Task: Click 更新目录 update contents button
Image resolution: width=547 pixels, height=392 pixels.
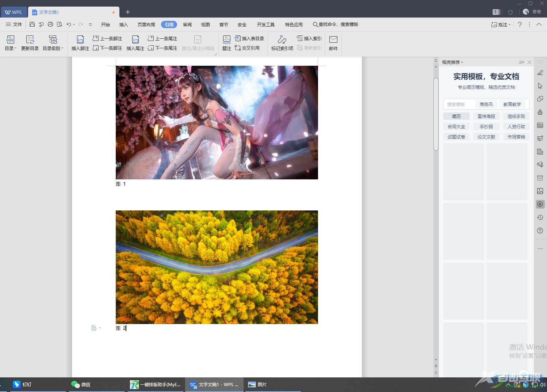Action: click(x=30, y=43)
